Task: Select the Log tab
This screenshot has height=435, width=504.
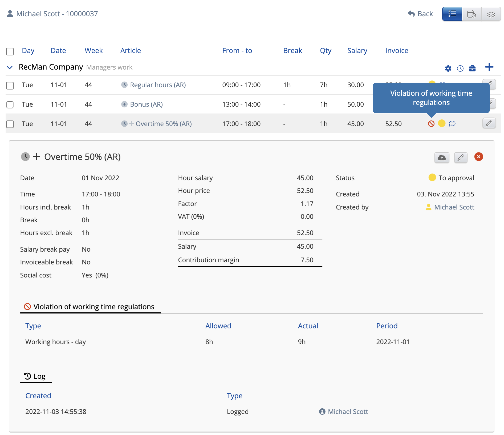Action: click(36, 376)
